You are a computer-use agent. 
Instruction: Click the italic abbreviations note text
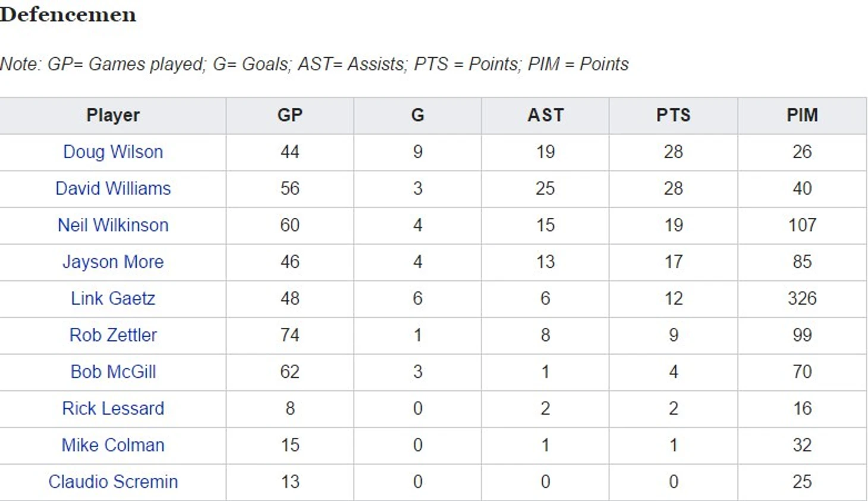pyautogui.click(x=314, y=64)
